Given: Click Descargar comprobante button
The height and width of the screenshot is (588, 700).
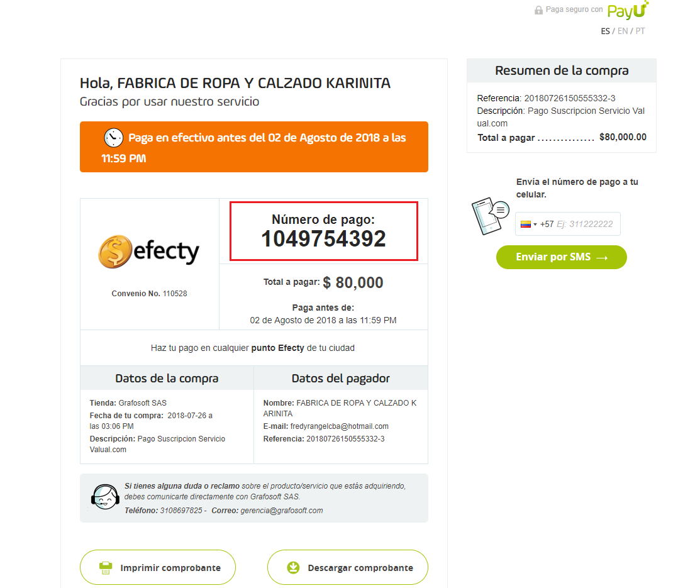Looking at the screenshot, I should [348, 567].
